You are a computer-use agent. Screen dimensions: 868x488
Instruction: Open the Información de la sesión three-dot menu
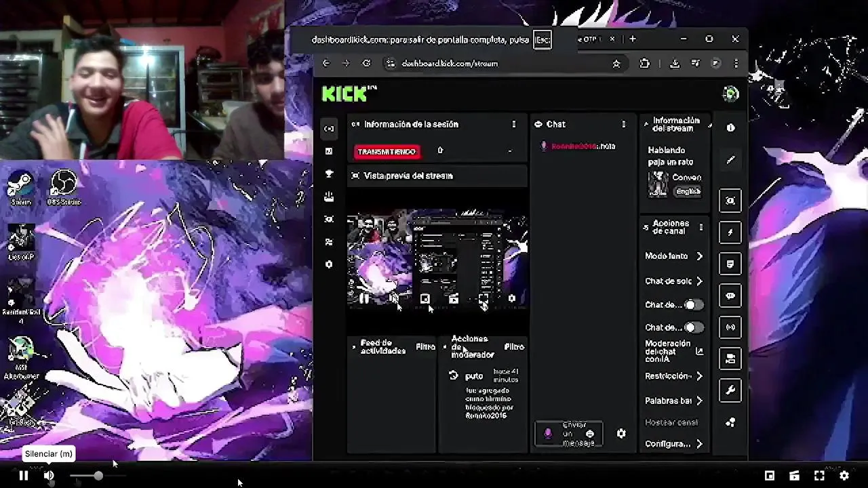(x=513, y=125)
